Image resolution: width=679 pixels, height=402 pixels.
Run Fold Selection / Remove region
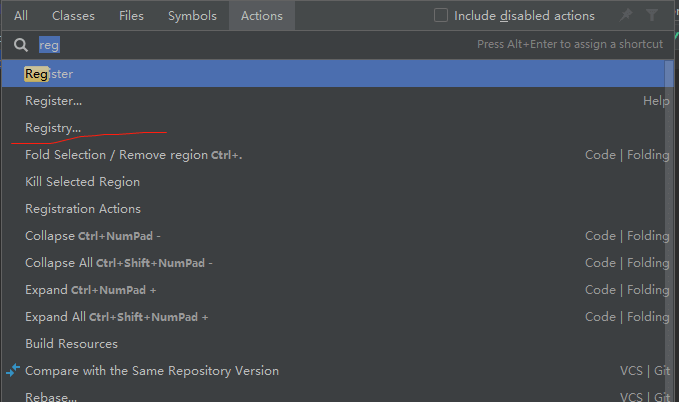coord(133,155)
